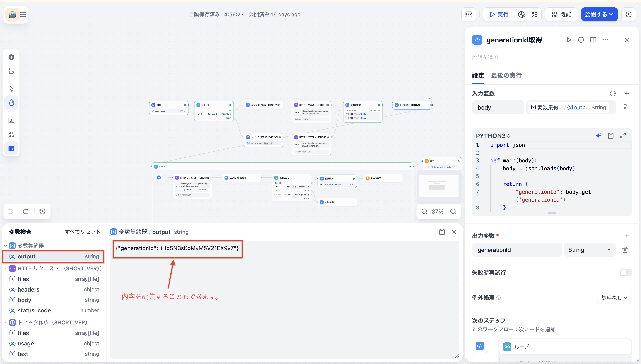
Task: Select the hand pan tool
Action: [11, 103]
